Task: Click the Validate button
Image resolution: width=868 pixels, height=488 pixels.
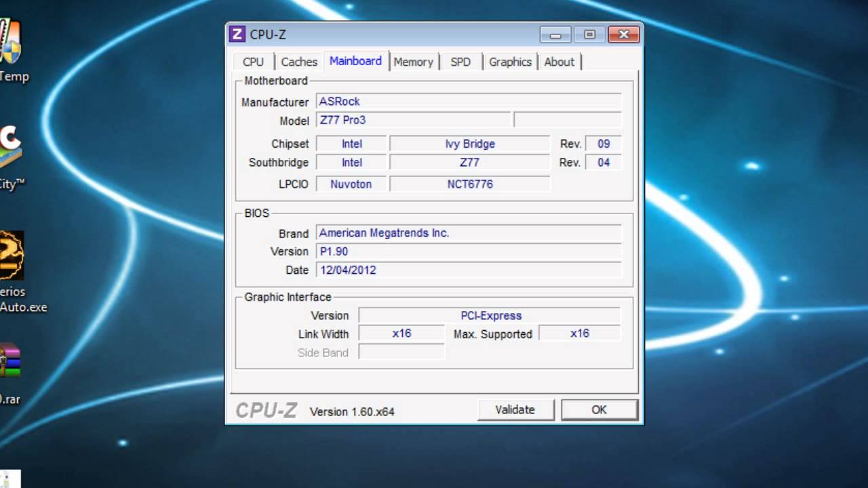Action: [515, 409]
